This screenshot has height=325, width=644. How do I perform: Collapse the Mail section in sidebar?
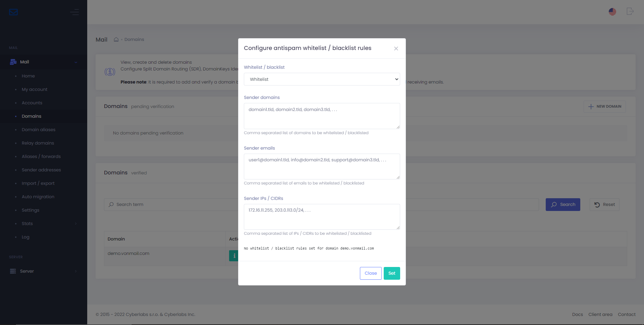click(x=76, y=62)
